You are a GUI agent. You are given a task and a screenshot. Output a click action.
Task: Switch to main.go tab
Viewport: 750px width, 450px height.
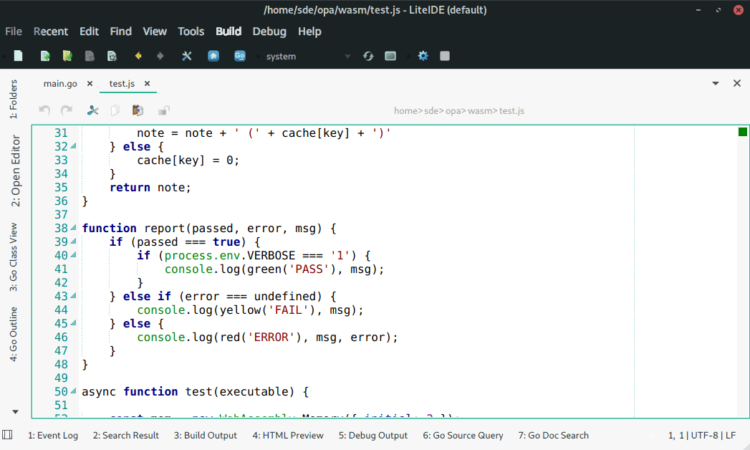pyautogui.click(x=60, y=84)
